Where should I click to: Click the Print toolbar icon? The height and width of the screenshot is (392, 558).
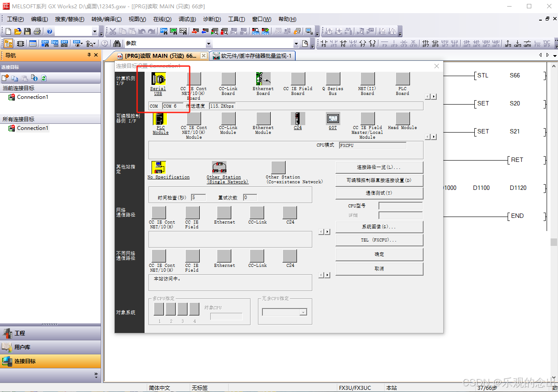[x=37, y=31]
